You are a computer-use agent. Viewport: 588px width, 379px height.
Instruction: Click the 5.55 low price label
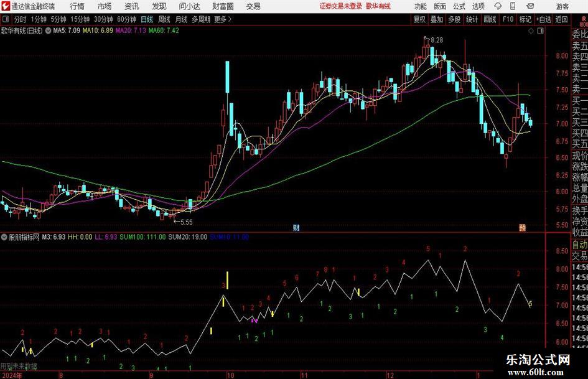coord(187,222)
